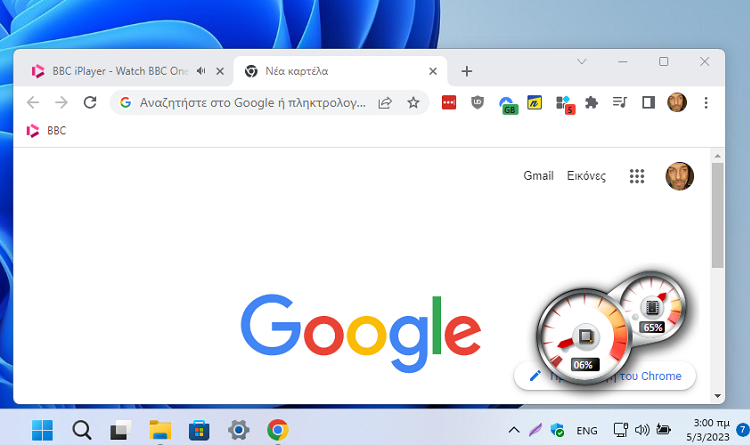Open the Google apps grid
The width and height of the screenshot is (750, 445).
(x=637, y=176)
